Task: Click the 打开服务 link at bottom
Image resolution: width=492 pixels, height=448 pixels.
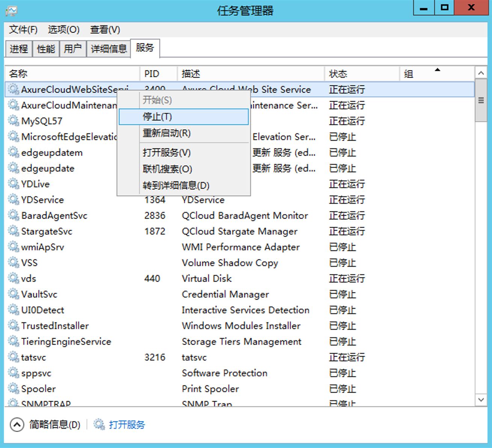Action: point(127,424)
